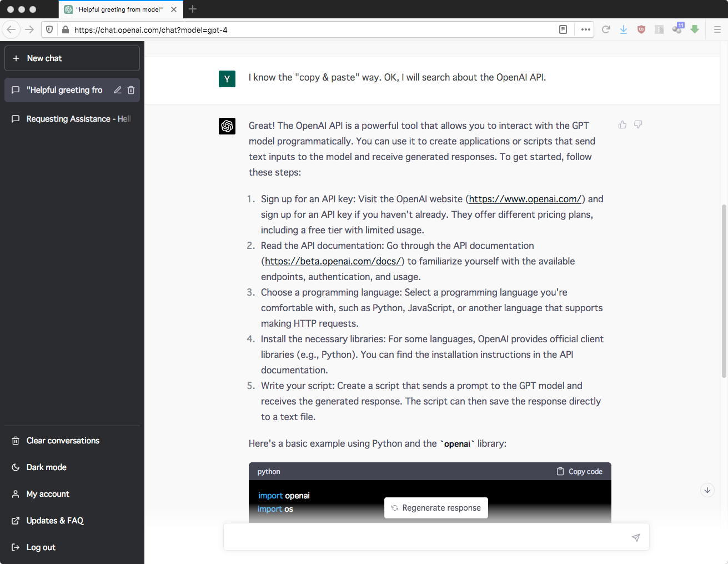Open My account

[72, 494]
